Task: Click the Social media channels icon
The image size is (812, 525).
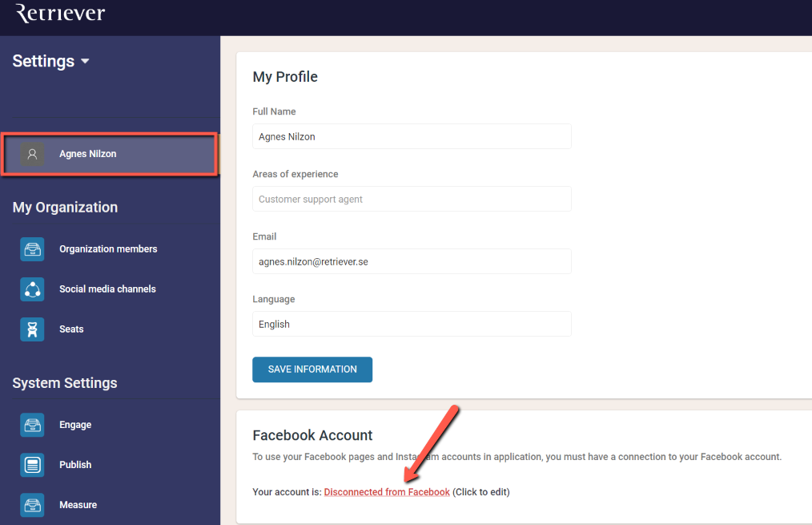Action: (32, 289)
